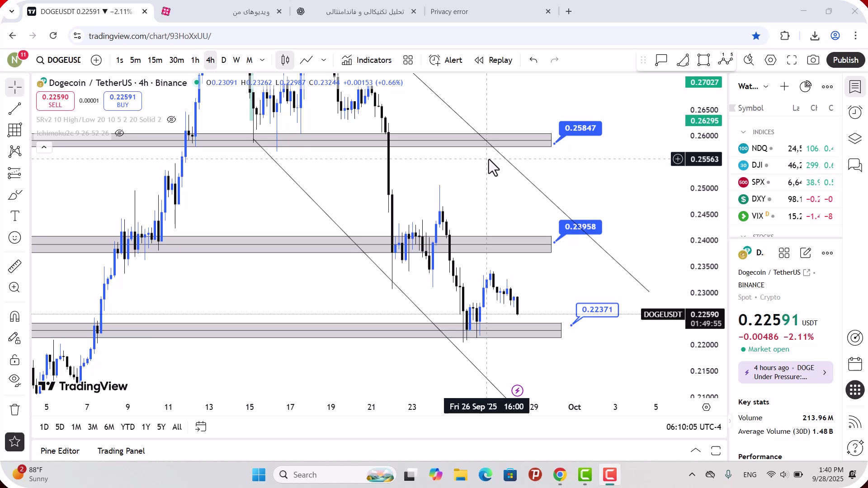
Task: Select the 1h timeframe
Action: click(x=195, y=60)
